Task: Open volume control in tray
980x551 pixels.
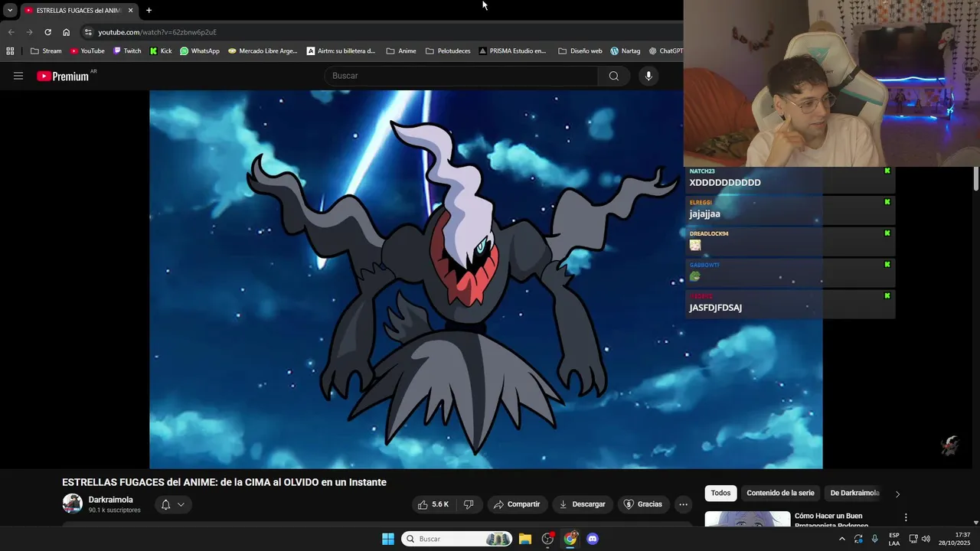Action: point(926,539)
